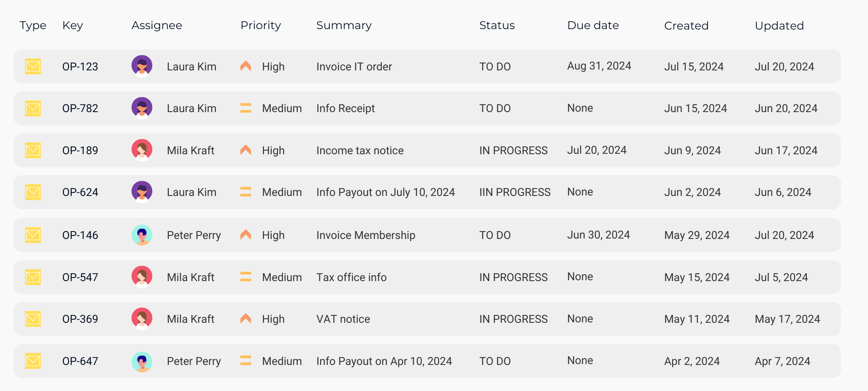
Task: Open issue key OP-647
Action: [x=80, y=361]
